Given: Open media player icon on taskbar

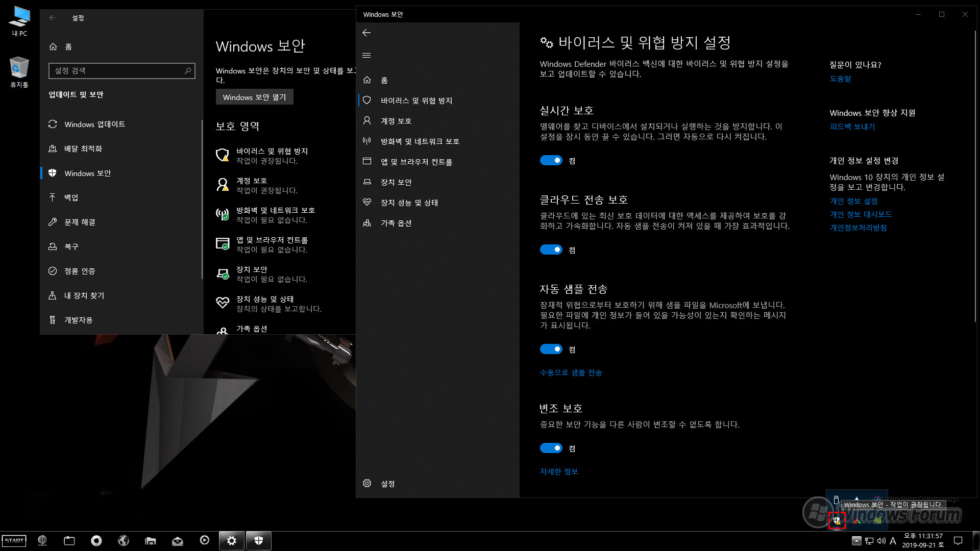Looking at the screenshot, I should click(205, 541).
